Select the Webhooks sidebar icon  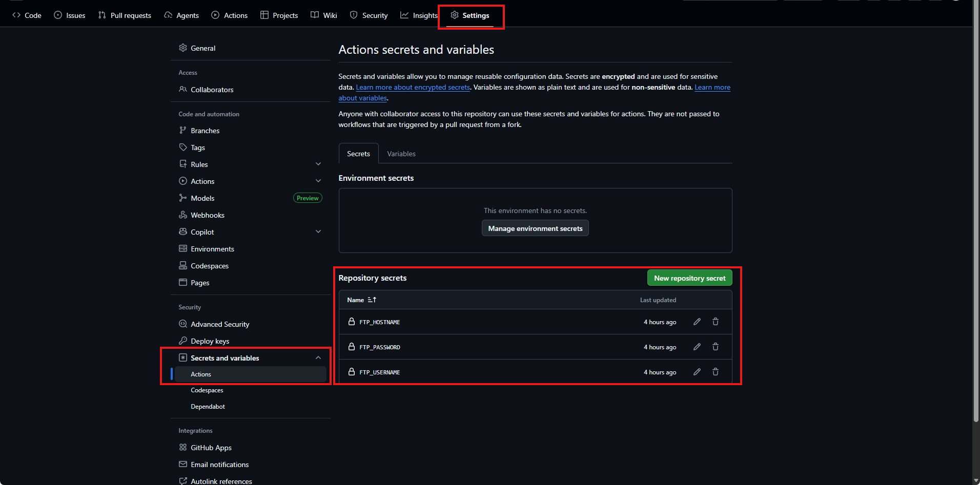(x=183, y=215)
